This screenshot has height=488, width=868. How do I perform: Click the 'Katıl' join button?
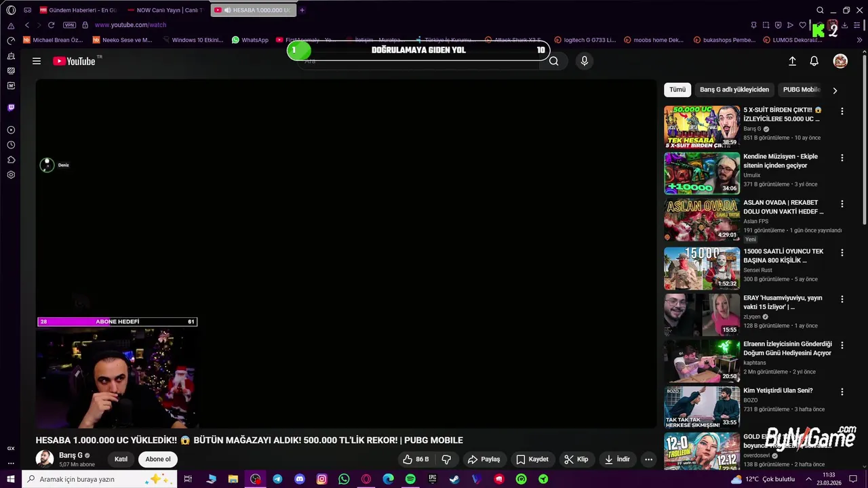[x=121, y=459]
